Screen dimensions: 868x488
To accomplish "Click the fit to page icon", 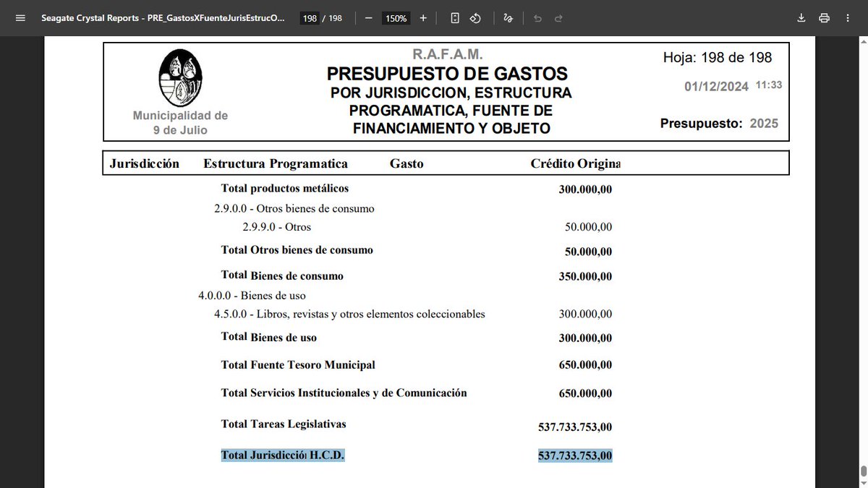I will (x=454, y=18).
